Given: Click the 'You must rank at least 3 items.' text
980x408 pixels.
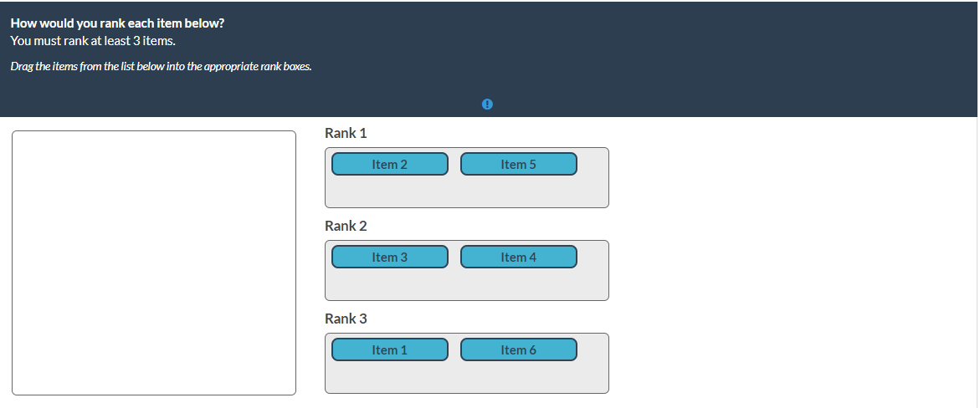Looking at the screenshot, I should pos(93,41).
